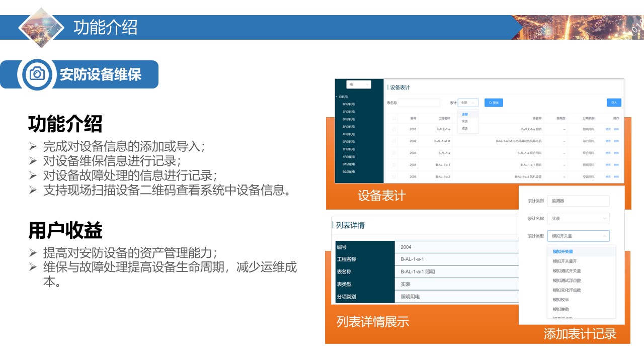Select the B1 tree item
This screenshot has height=362, width=644.
tap(349, 164)
